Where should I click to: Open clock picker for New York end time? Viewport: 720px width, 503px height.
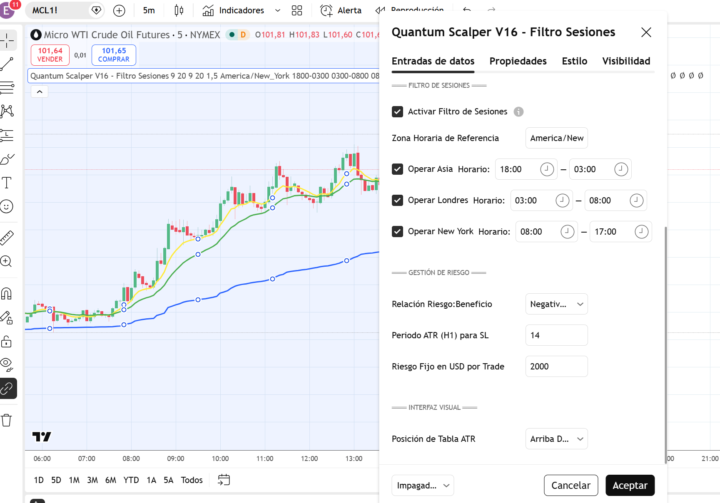641,232
